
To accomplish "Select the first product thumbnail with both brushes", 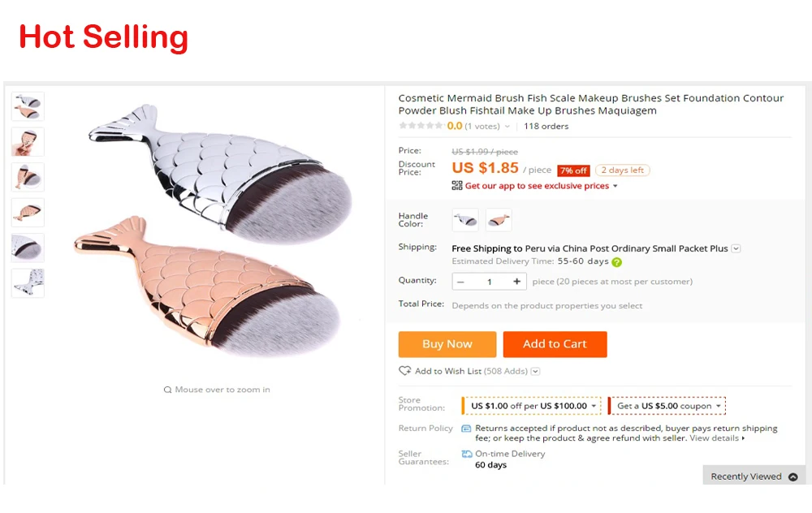I will click(28, 106).
